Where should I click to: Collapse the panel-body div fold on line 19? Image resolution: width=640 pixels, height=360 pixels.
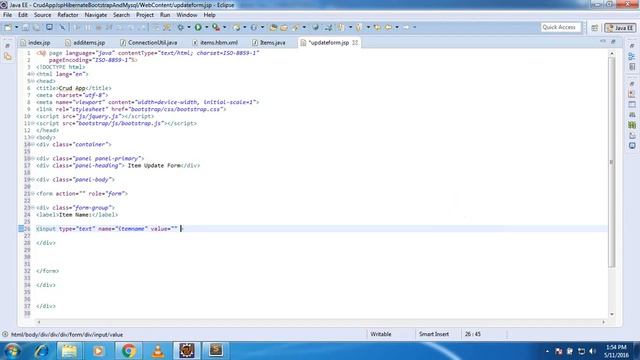click(x=33, y=180)
